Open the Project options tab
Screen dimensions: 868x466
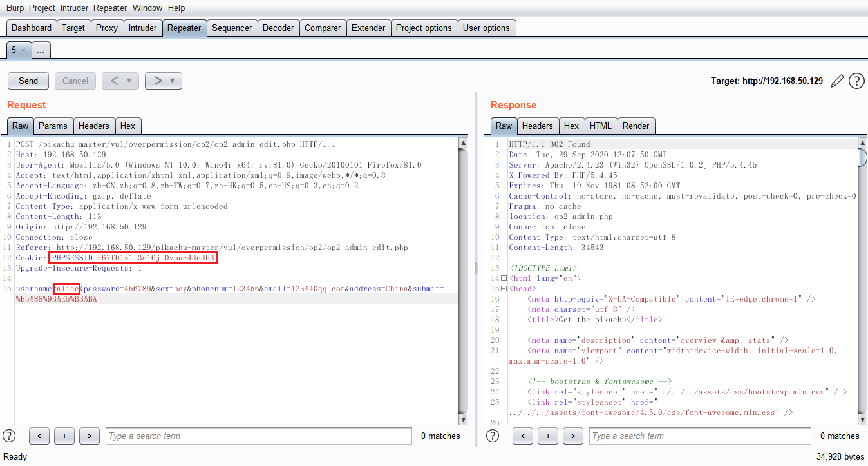424,28
